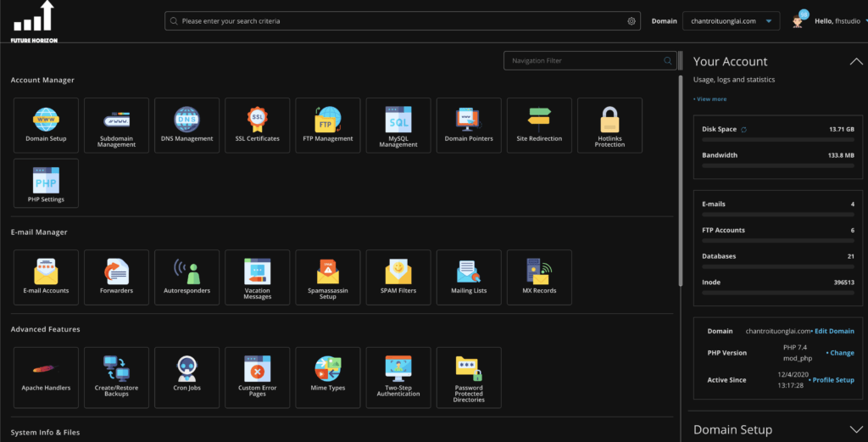868x442 pixels.
Task: Click the Navigation Filter input field
Action: [x=585, y=61]
